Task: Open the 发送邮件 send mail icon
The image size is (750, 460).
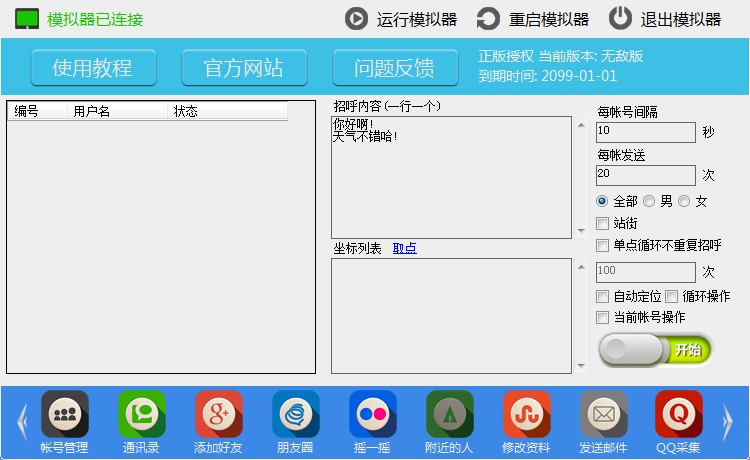Action: [604, 414]
